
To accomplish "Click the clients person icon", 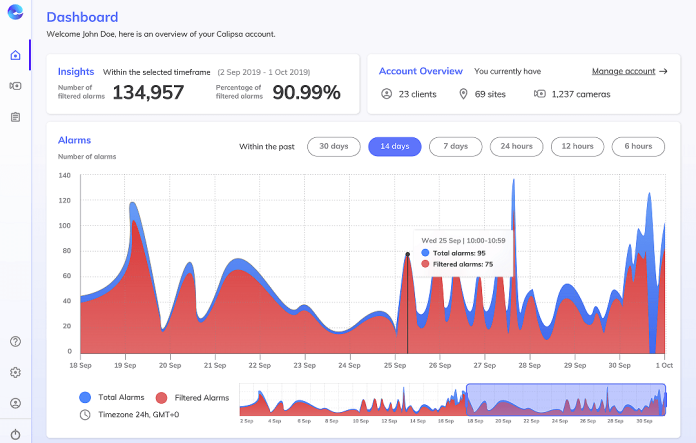I will coord(387,94).
